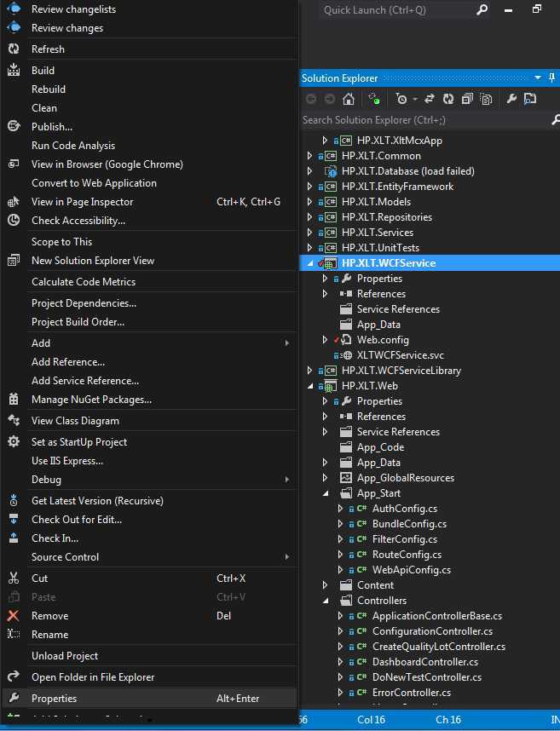Image resolution: width=560 pixels, height=731 pixels.
Task: Click the source control connection icon beside Home
Action: coord(374,99)
